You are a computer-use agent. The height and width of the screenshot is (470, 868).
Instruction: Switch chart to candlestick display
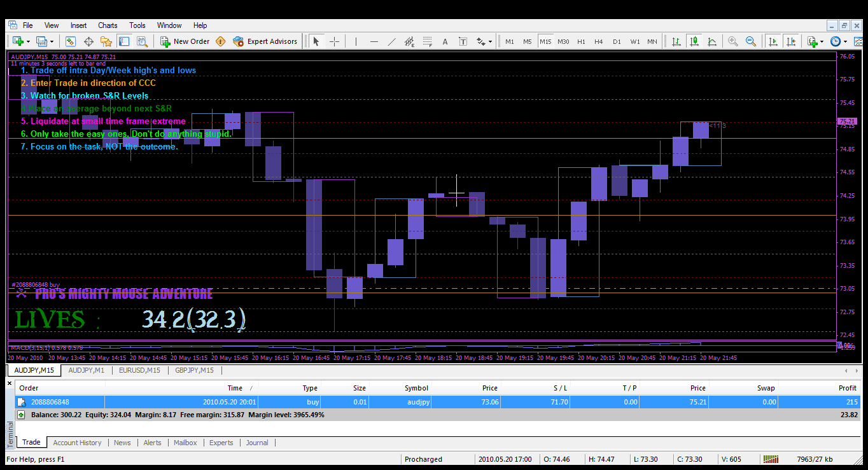click(x=694, y=41)
